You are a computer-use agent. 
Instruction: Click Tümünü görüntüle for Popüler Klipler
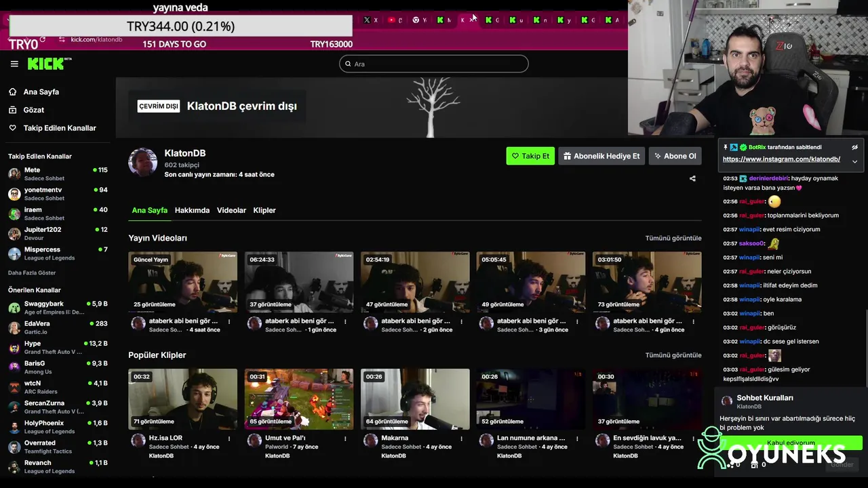click(673, 355)
